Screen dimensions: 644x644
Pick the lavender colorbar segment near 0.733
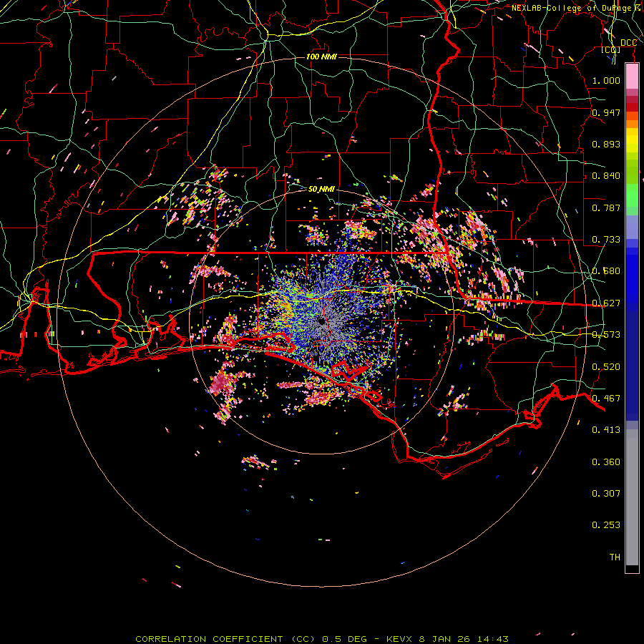tap(632, 227)
